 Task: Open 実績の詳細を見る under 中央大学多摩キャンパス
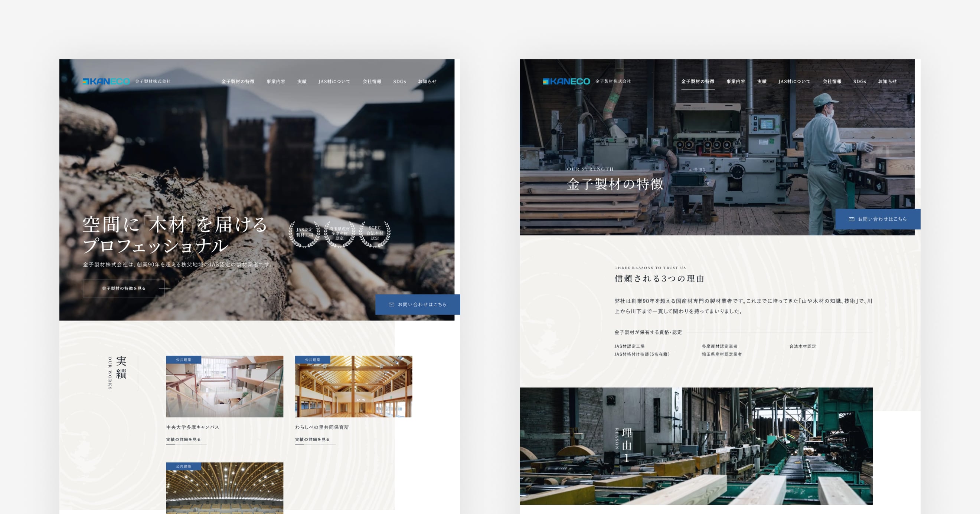183,439
